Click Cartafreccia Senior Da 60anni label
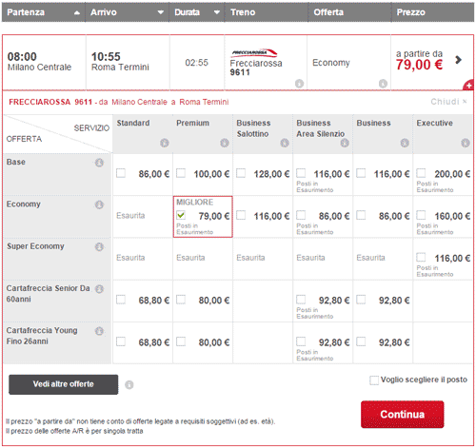Viewport: 476px width, 448px height. tap(48, 294)
